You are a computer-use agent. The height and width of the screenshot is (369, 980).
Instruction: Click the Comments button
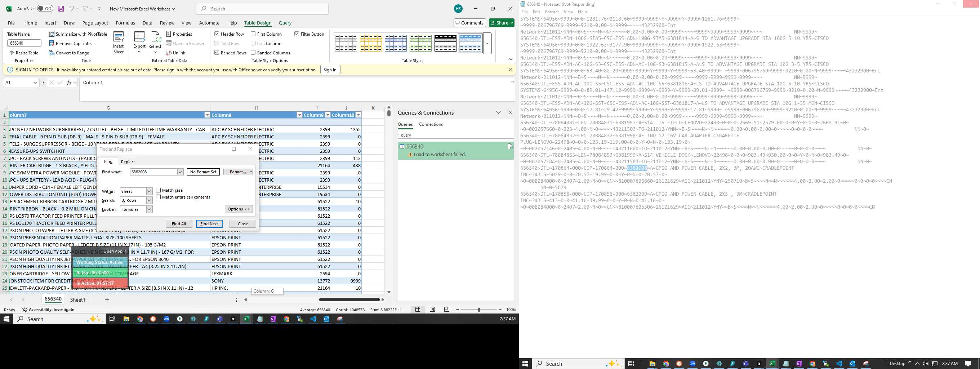469,23
